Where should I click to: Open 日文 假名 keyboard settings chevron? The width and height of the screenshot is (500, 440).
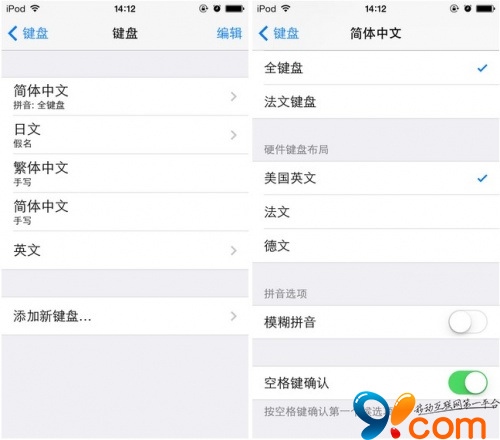click(234, 135)
